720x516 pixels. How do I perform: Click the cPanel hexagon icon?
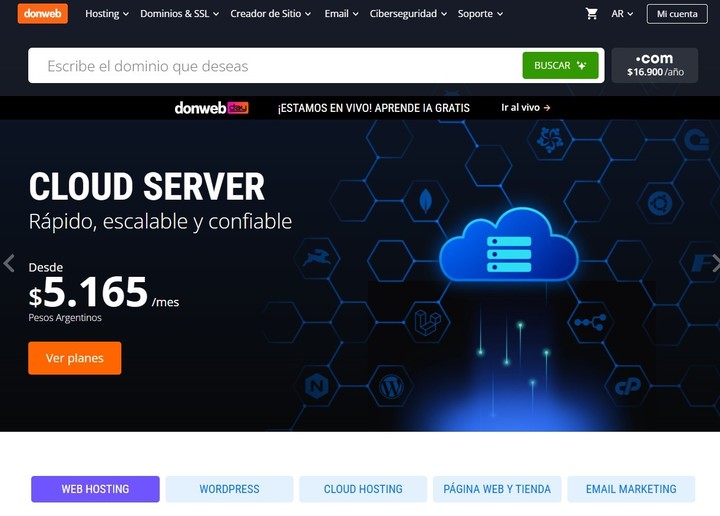coord(628,387)
